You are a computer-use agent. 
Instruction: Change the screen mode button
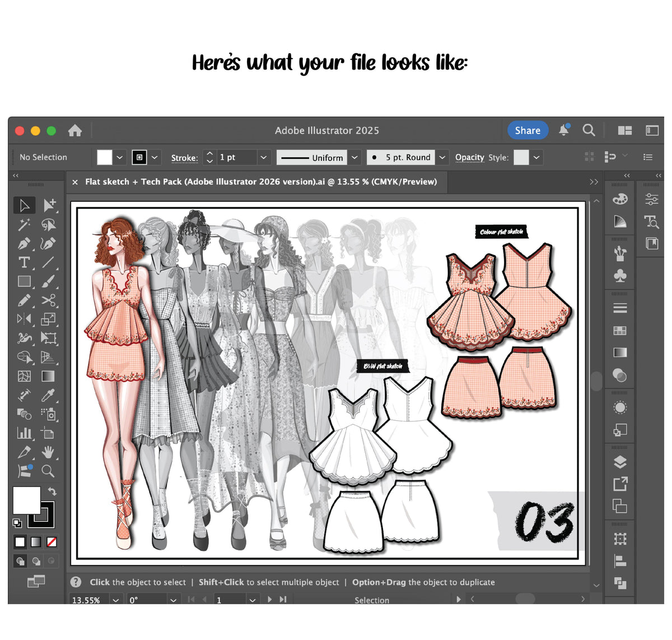coord(36,581)
